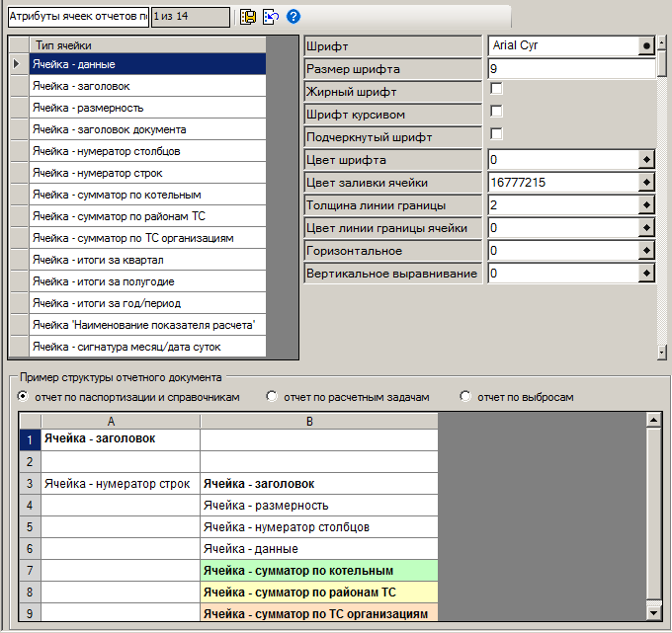Click the 'Цвет линии границы ячейки' selector button
This screenshot has width=672, height=633.
coord(646,228)
